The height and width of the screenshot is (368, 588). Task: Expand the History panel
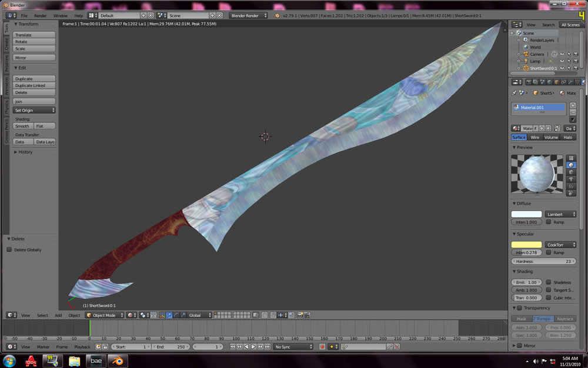[25, 152]
